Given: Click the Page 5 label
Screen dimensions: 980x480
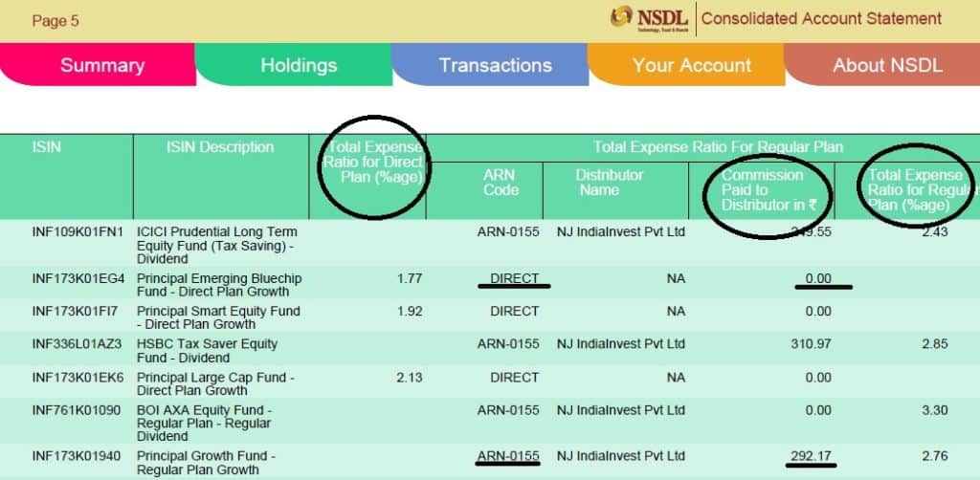Looking at the screenshot, I should [56, 21].
